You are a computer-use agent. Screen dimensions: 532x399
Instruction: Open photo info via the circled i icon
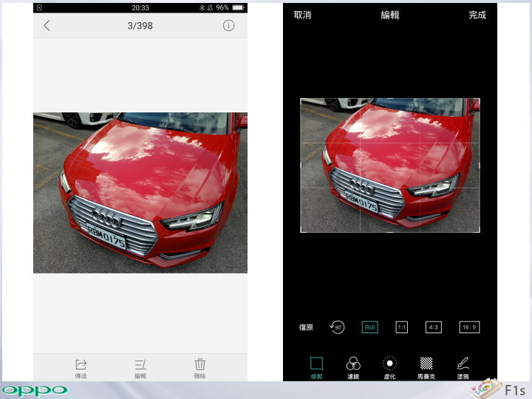tap(228, 26)
